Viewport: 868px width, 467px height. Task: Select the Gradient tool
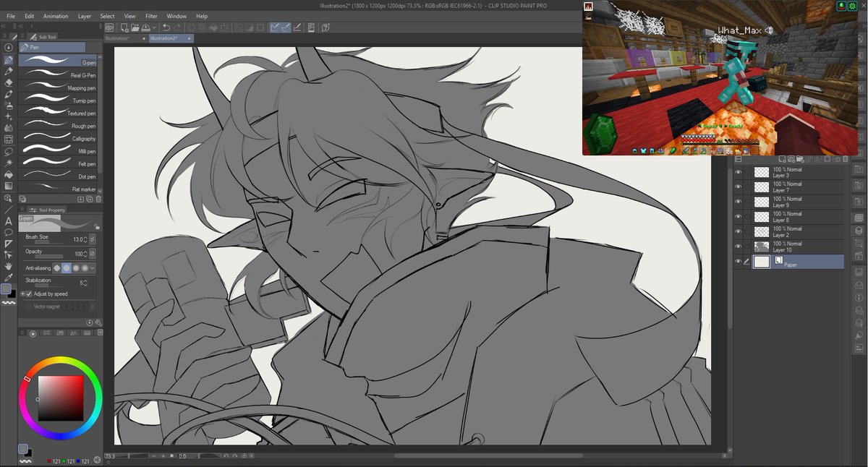[10, 185]
